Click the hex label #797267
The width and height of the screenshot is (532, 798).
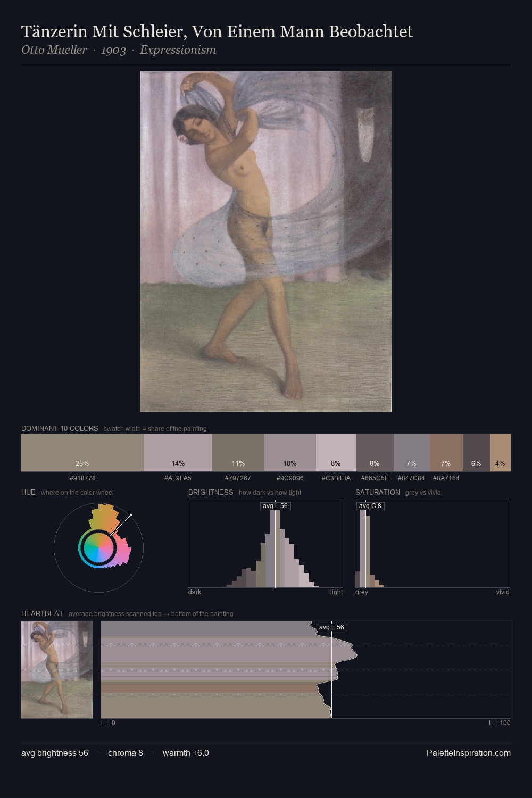click(x=238, y=478)
